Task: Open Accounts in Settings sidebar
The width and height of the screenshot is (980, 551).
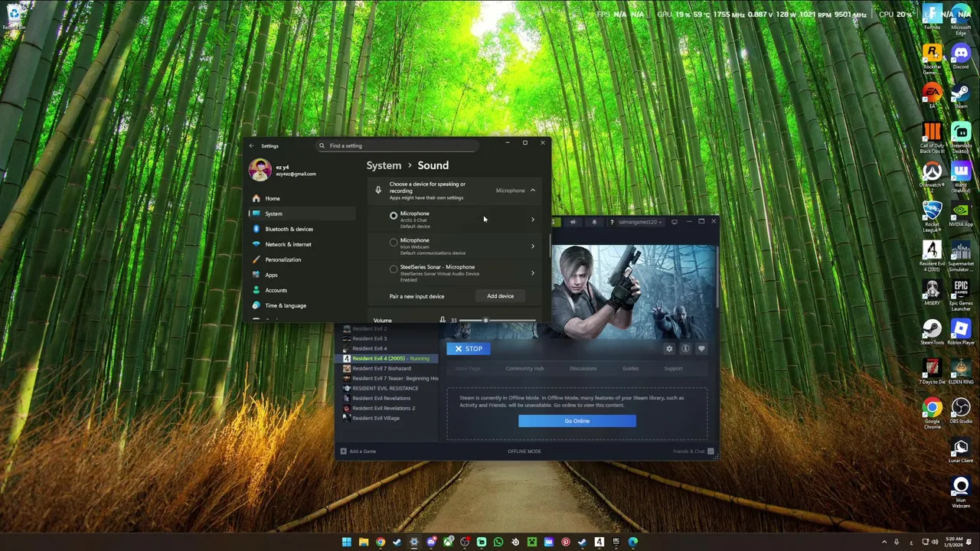Action: coord(302,290)
